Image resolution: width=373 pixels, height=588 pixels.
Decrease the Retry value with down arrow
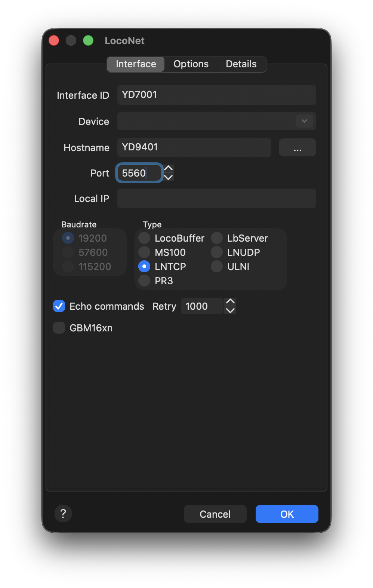[231, 311]
